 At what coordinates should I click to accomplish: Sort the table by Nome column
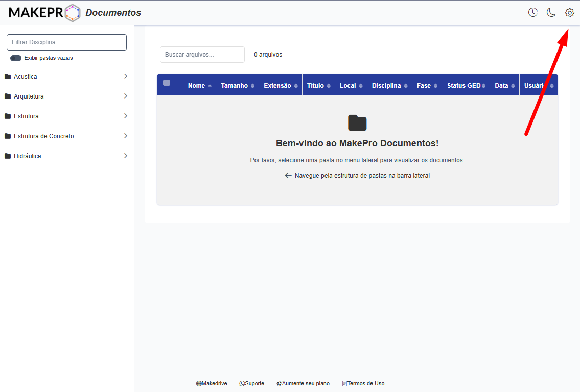tap(199, 86)
